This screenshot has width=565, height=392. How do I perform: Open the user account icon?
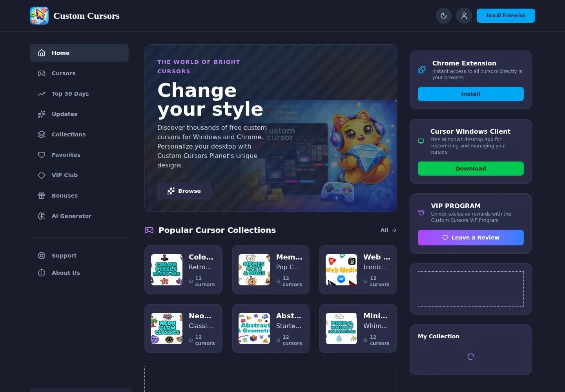464,16
